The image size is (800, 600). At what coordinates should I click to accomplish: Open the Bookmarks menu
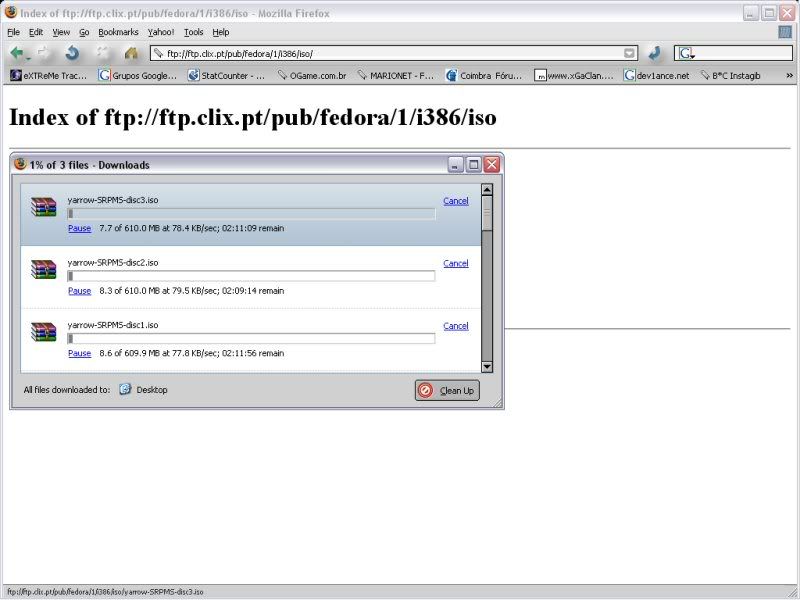pos(118,32)
